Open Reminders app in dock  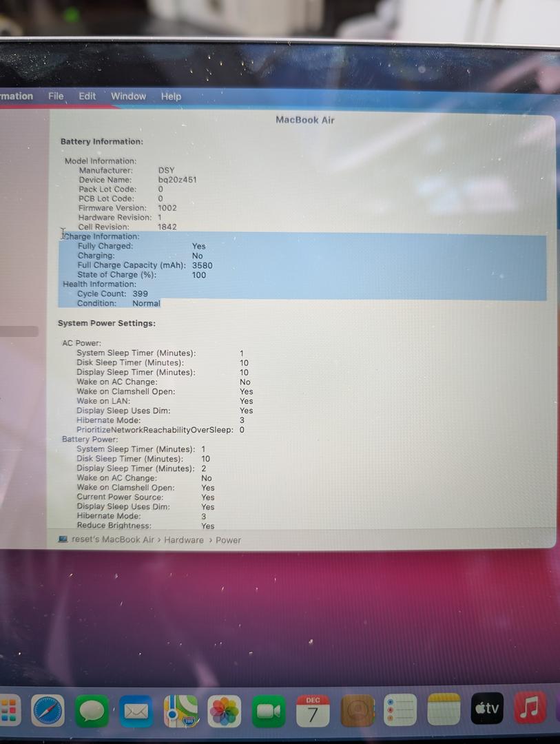point(400,710)
